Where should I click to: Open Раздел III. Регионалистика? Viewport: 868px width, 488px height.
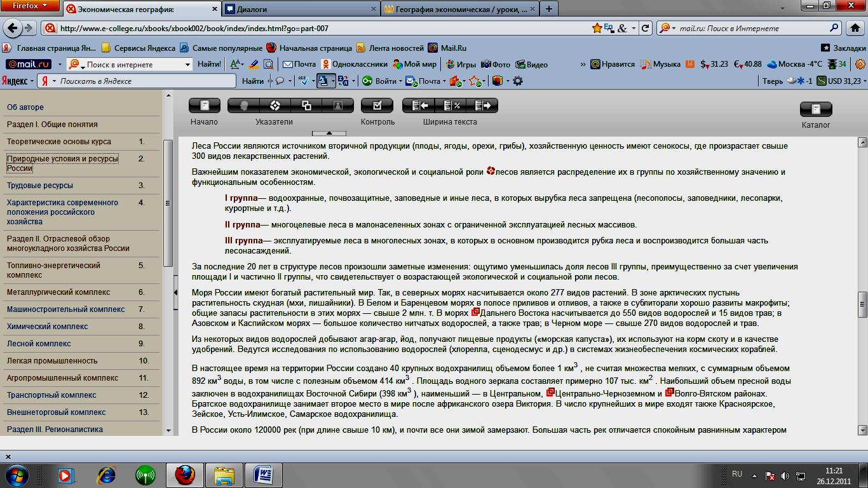(x=55, y=430)
